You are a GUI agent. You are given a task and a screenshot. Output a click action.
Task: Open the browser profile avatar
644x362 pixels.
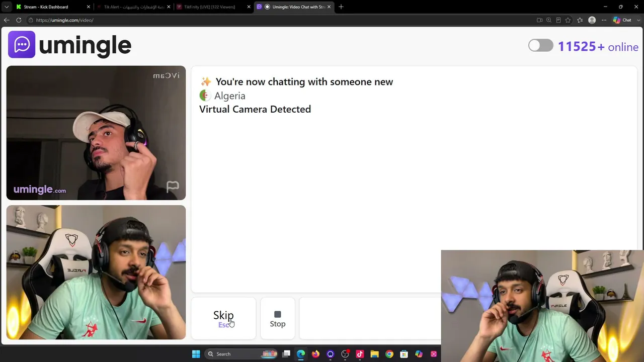(592, 20)
